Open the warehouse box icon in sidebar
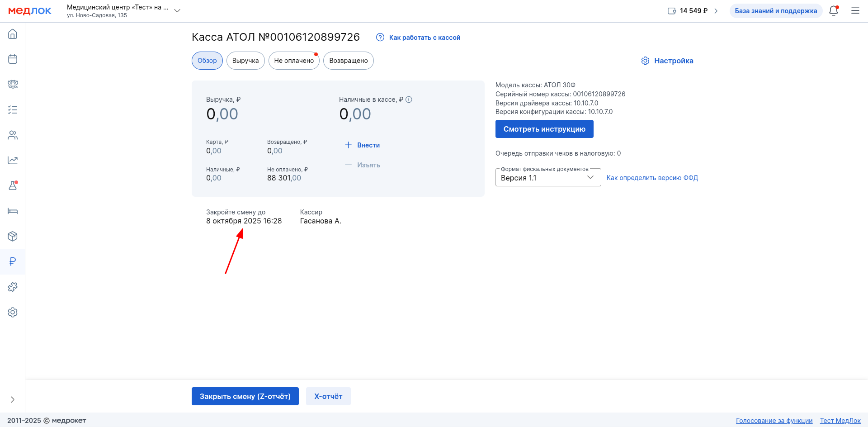 coord(13,236)
